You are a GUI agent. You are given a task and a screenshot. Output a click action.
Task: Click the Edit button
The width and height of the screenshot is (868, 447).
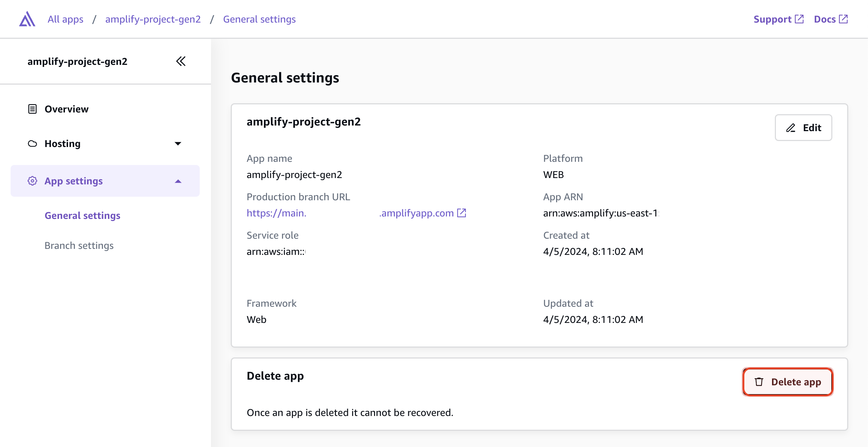[803, 128]
